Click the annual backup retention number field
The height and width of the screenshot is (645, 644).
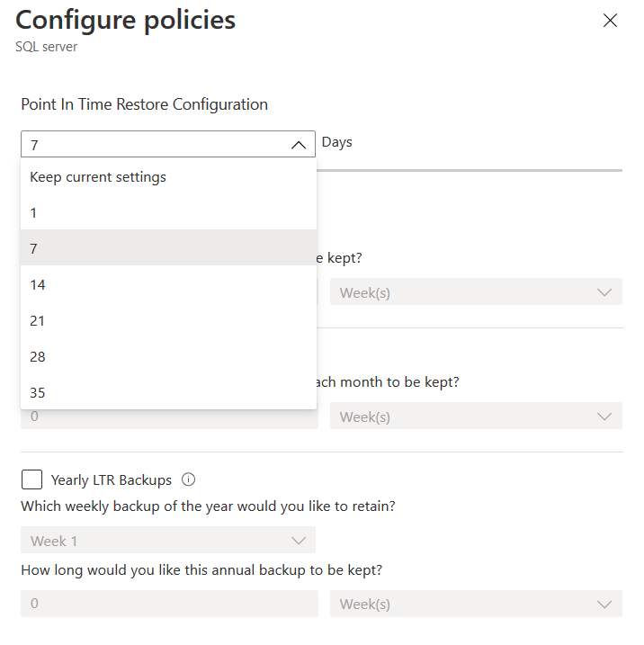coord(169,604)
